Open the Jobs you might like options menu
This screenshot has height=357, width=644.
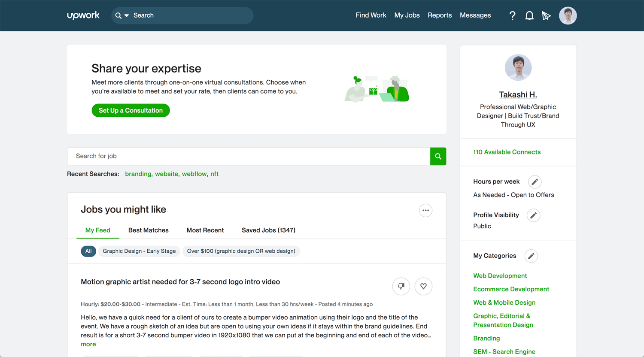425,210
